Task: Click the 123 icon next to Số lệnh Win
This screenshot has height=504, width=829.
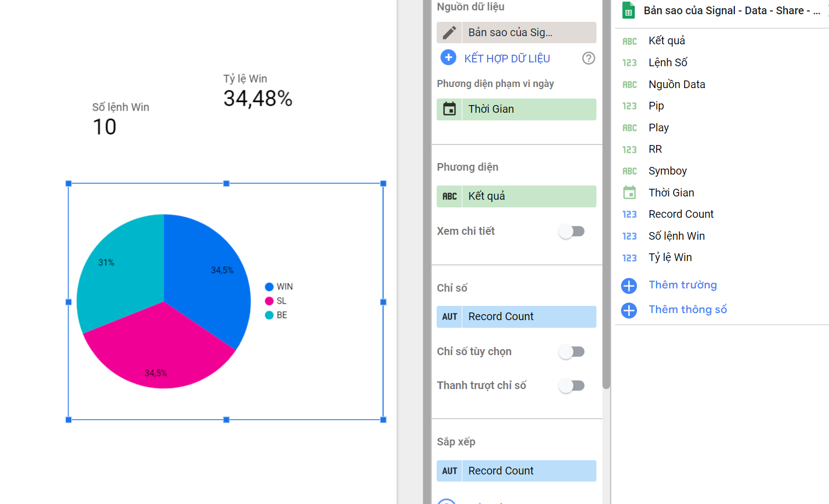Action: pyautogui.click(x=630, y=236)
